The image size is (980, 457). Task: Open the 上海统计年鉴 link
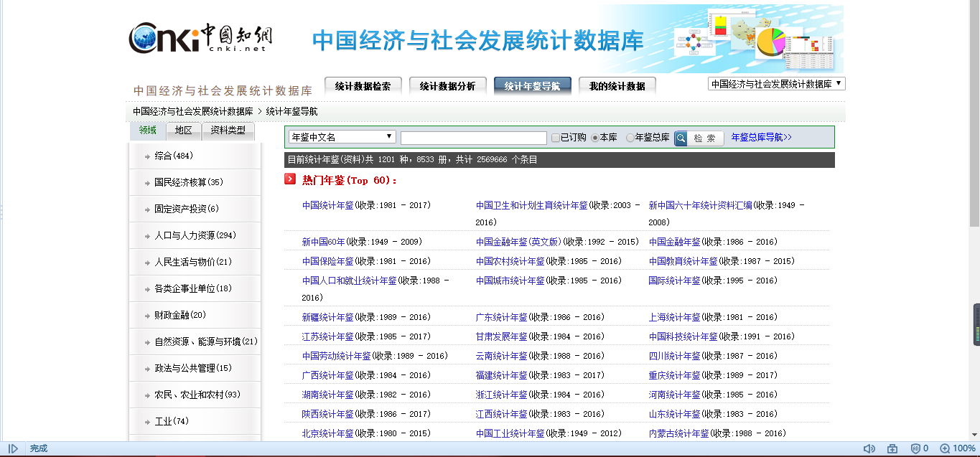(675, 317)
